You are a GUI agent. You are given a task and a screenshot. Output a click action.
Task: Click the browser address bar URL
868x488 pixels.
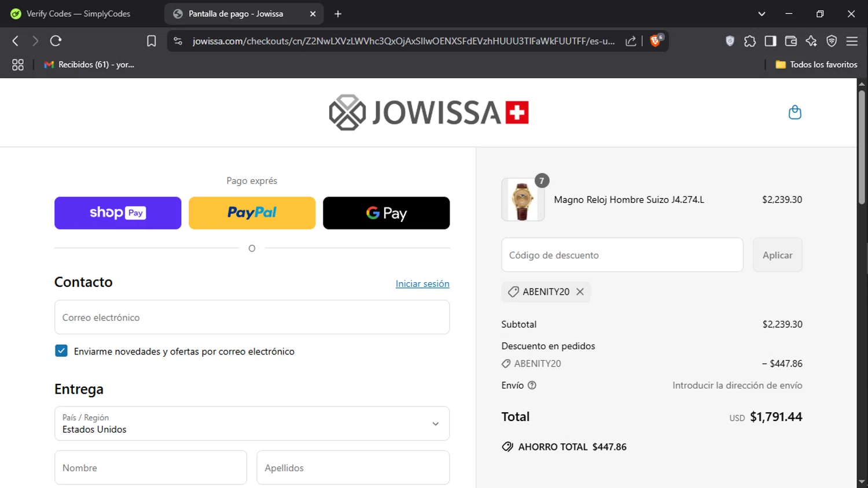(x=403, y=41)
